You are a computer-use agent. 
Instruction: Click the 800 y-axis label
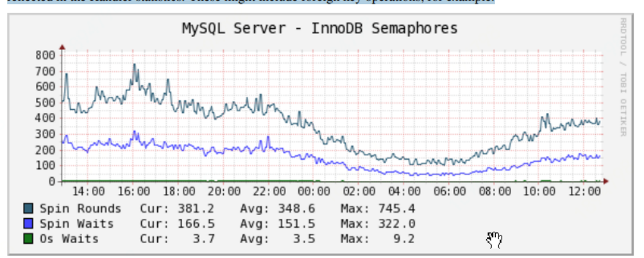tap(46, 55)
